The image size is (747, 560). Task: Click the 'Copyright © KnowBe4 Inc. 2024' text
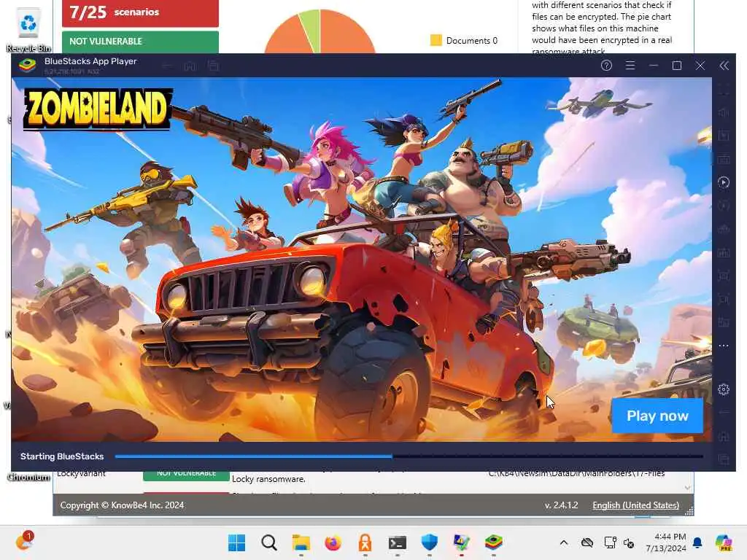point(122,505)
